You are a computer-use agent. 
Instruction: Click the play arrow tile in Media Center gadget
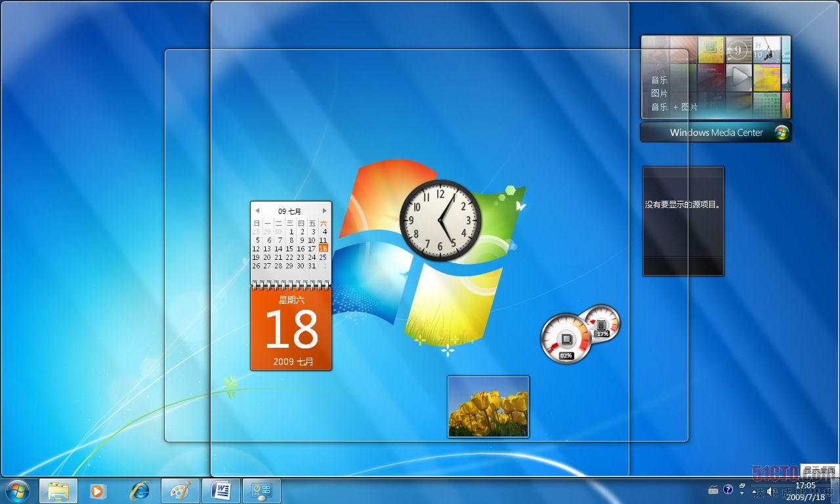point(739,77)
